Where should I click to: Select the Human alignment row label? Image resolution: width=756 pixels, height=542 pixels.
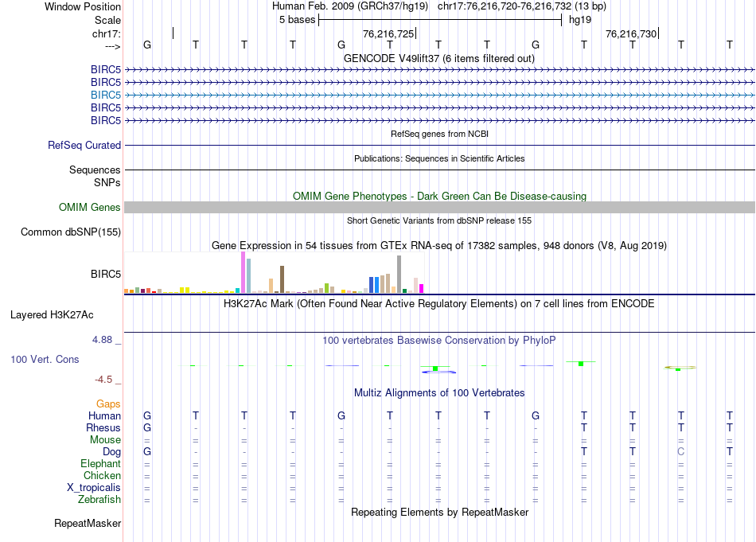tap(104, 415)
